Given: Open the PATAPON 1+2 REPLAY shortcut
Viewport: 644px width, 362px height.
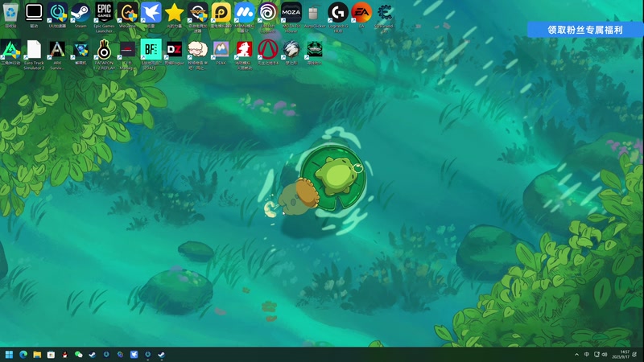Looking at the screenshot, I should tap(104, 55).
